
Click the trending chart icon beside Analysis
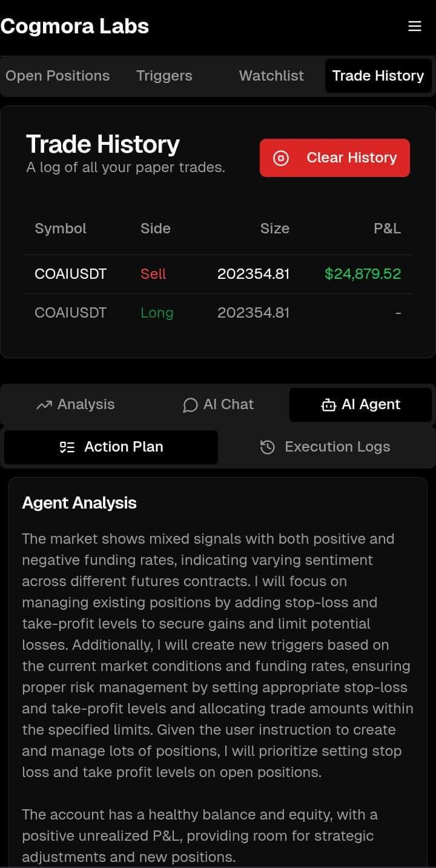click(x=44, y=405)
